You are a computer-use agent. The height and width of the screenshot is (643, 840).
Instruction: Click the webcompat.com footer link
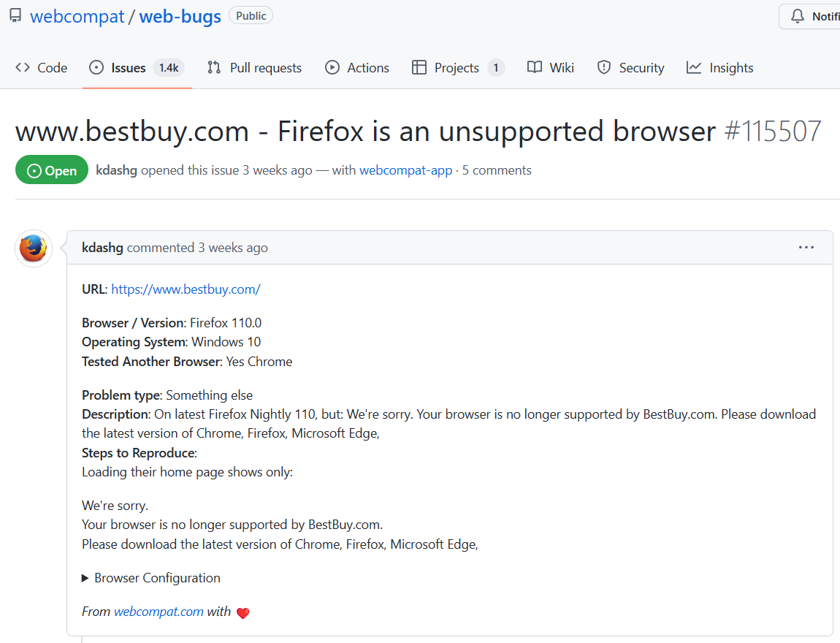point(159,612)
